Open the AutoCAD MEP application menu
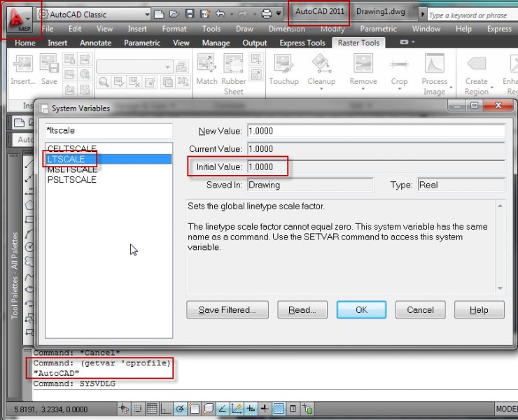This screenshot has height=420, width=518. pyautogui.click(x=20, y=20)
